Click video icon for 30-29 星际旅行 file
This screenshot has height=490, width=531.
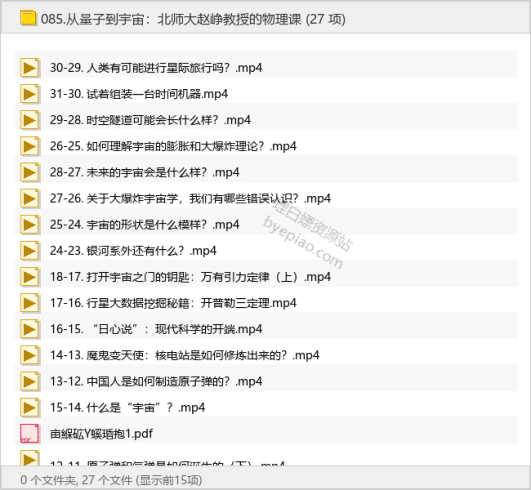tap(29, 68)
